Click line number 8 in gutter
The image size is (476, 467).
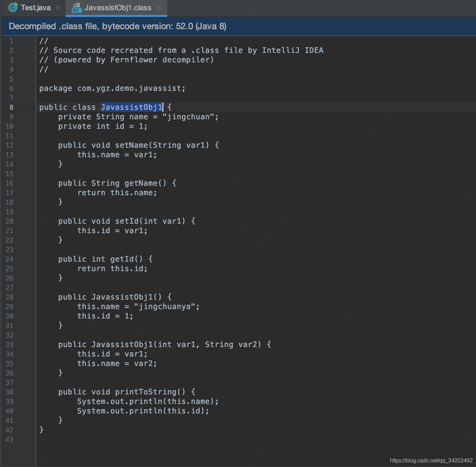[x=12, y=107]
